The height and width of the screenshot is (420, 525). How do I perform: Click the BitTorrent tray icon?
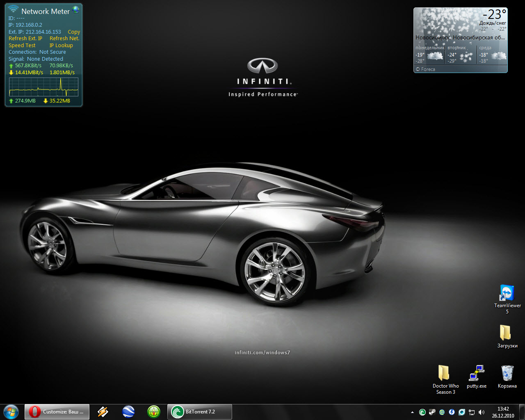coord(422,412)
